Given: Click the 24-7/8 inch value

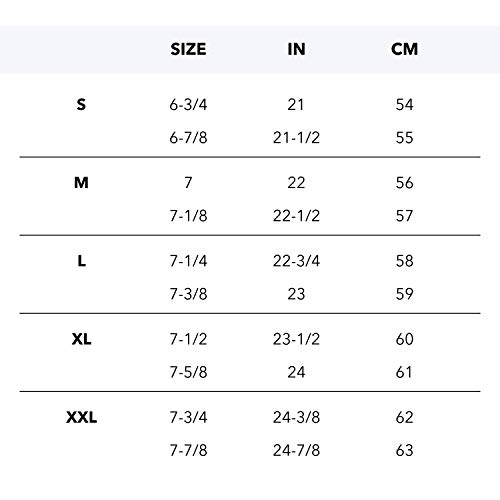Looking at the screenshot, I should [x=296, y=450].
